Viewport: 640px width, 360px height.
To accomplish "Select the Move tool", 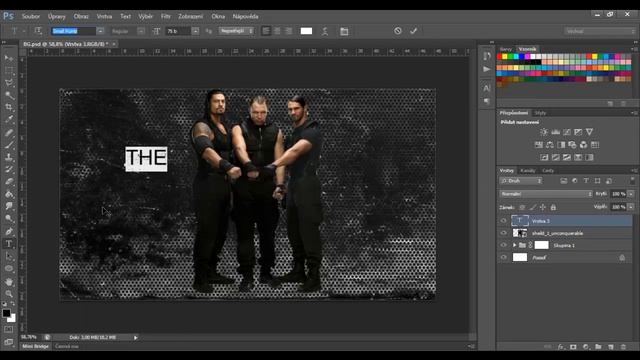I will [9, 58].
